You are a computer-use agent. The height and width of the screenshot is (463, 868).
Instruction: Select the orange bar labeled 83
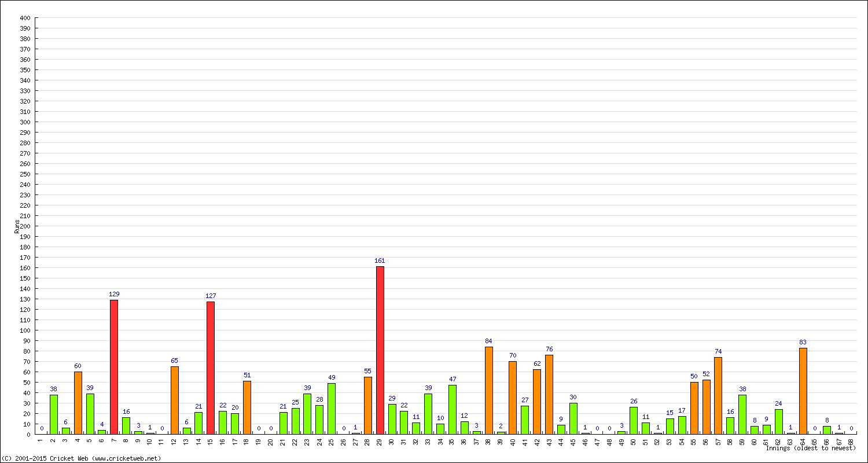(x=803, y=391)
